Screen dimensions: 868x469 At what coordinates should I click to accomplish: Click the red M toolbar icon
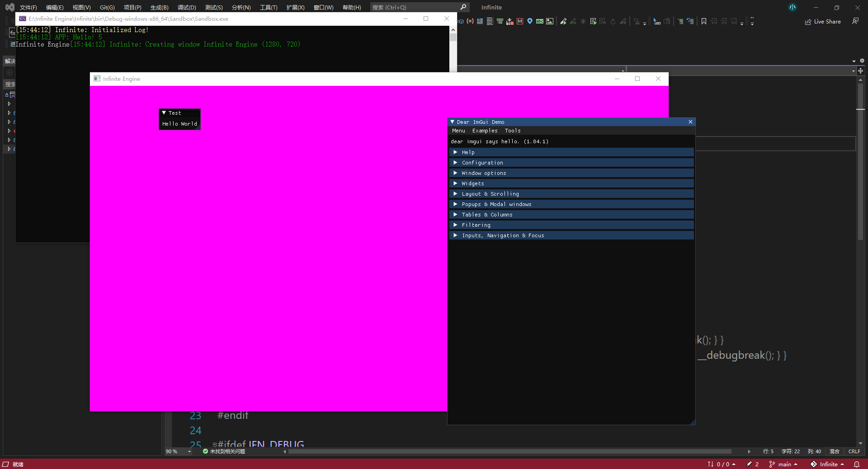click(x=520, y=21)
